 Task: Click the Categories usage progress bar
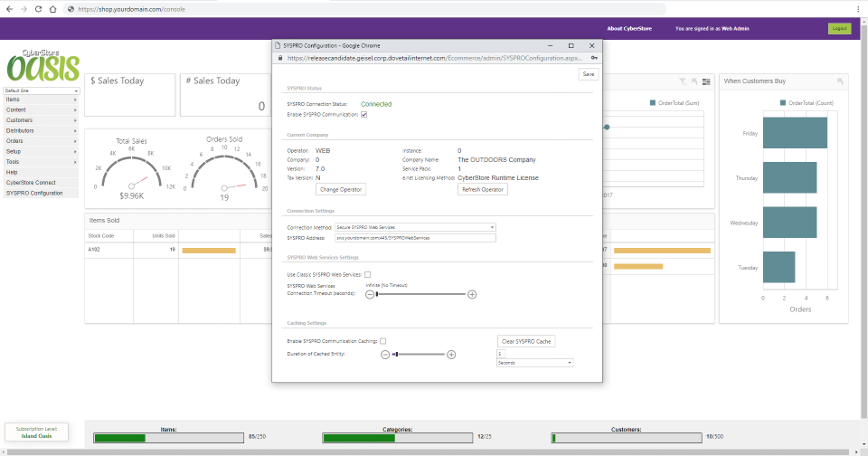click(398, 438)
